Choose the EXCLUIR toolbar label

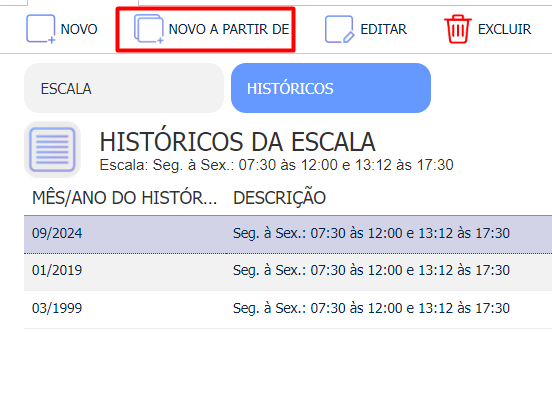coord(504,29)
